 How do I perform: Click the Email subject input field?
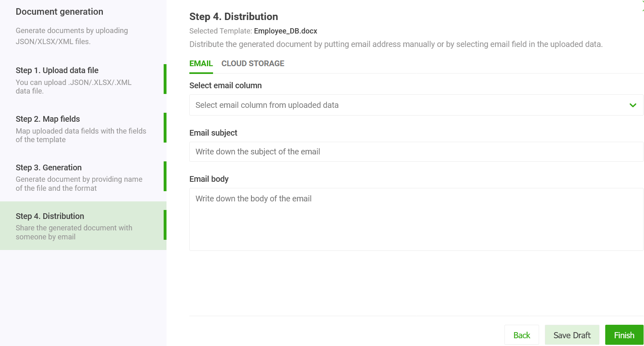coord(416,152)
